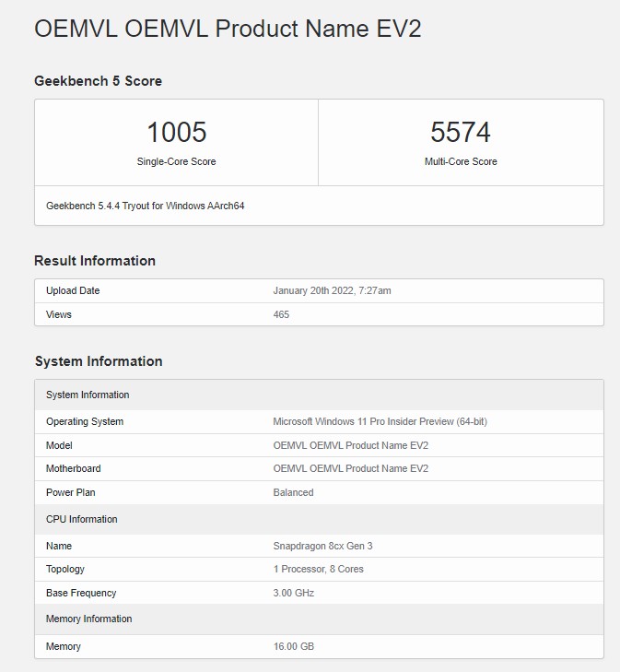Screen dimensions: 620x672
Task: Select the Result Information heading
Action: pos(95,261)
